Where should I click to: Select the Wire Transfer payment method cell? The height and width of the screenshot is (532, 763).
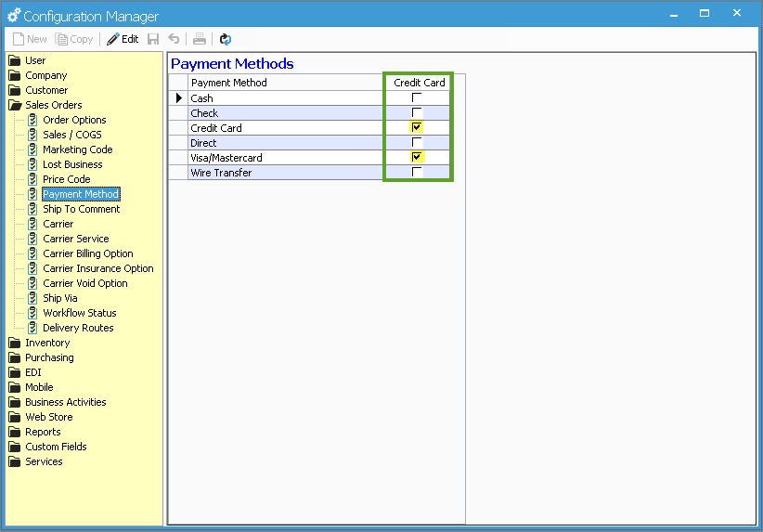(x=286, y=173)
